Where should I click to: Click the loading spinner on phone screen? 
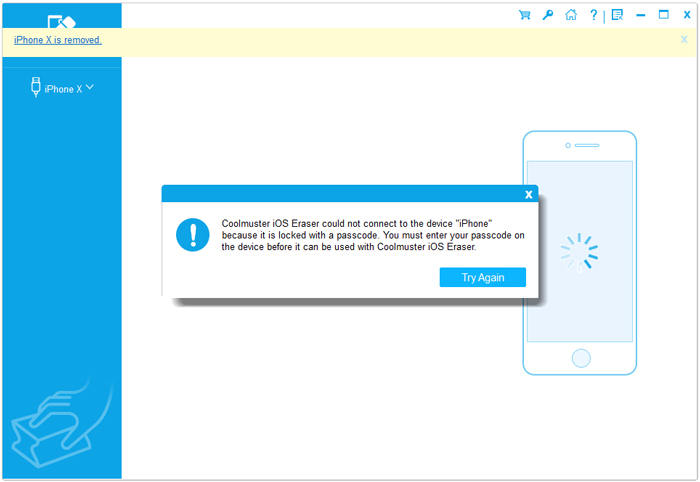(x=579, y=253)
